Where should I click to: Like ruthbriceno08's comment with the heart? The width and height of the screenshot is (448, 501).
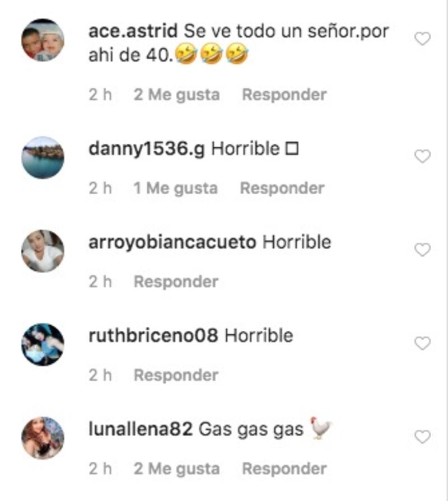pos(422,344)
